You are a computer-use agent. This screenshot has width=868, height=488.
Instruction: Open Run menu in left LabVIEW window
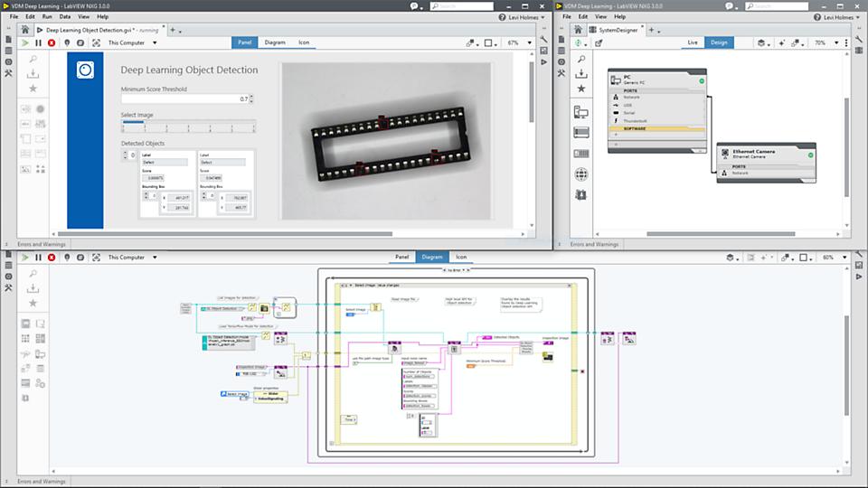pyautogui.click(x=47, y=16)
